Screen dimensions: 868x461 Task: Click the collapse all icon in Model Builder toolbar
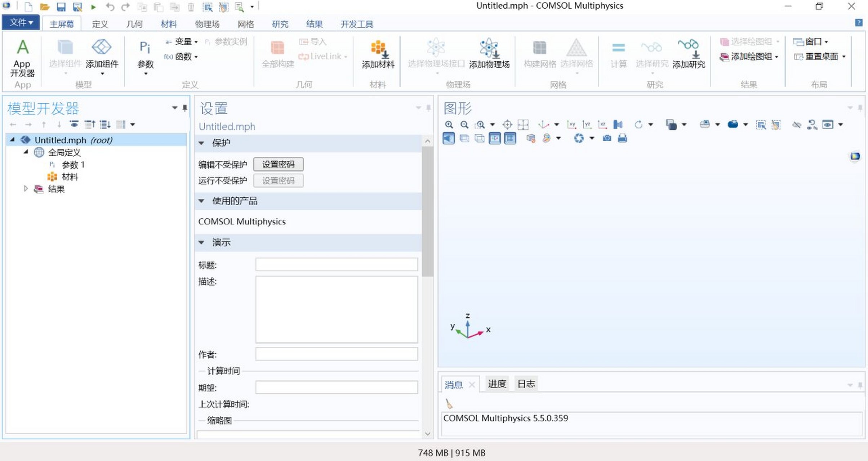click(90, 125)
